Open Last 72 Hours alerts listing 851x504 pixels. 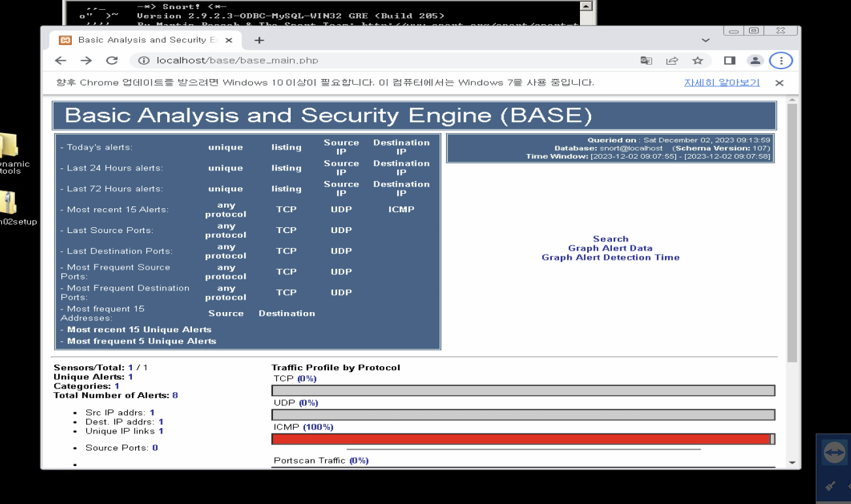pyautogui.click(x=287, y=189)
